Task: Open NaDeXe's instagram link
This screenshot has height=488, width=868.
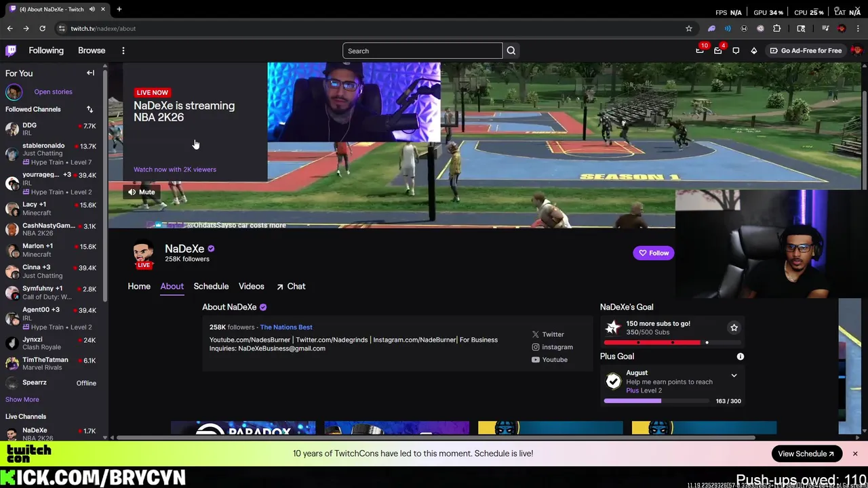Action: click(x=552, y=347)
